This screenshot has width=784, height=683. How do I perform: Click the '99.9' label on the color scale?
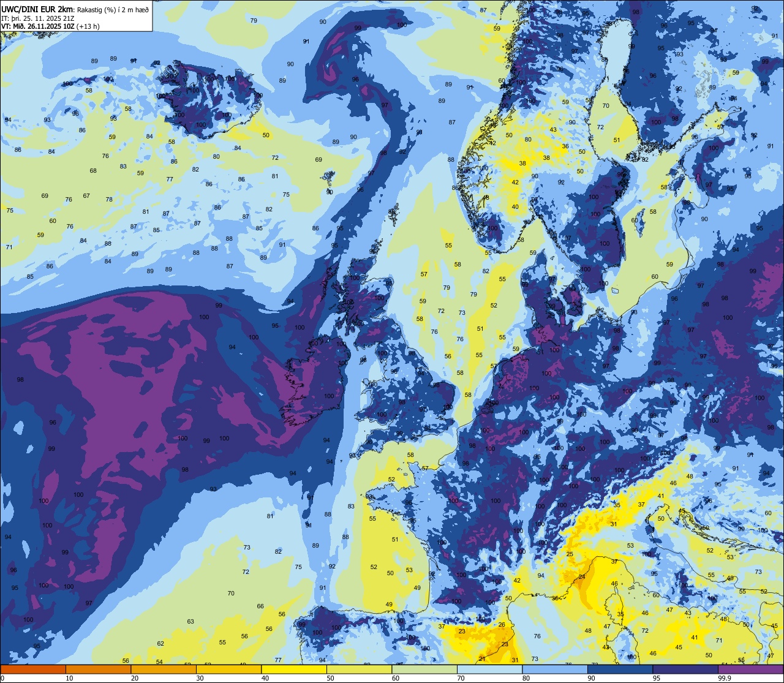pos(725,678)
